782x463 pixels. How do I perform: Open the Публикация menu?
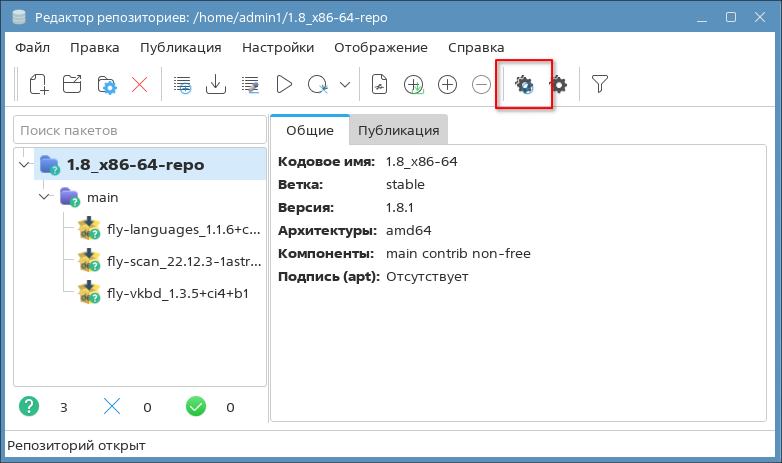click(x=180, y=47)
